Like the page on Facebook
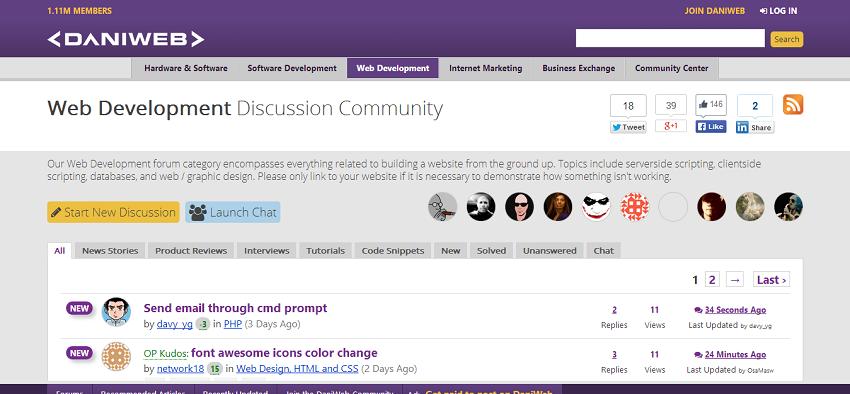This screenshot has width=850, height=394. coord(711,126)
